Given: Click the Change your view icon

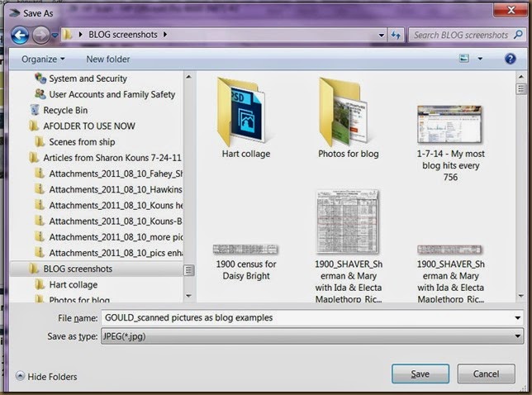Looking at the screenshot, I should click(464, 59).
